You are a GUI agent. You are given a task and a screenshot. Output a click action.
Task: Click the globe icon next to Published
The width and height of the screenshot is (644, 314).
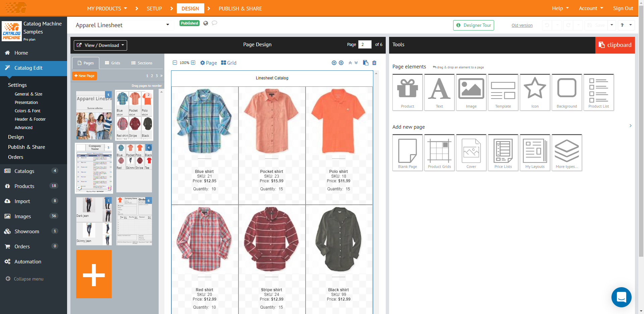[x=206, y=23]
